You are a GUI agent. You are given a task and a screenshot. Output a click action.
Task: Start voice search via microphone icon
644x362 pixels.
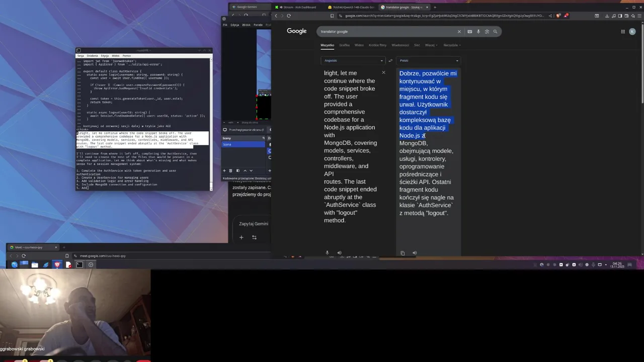tap(478, 32)
